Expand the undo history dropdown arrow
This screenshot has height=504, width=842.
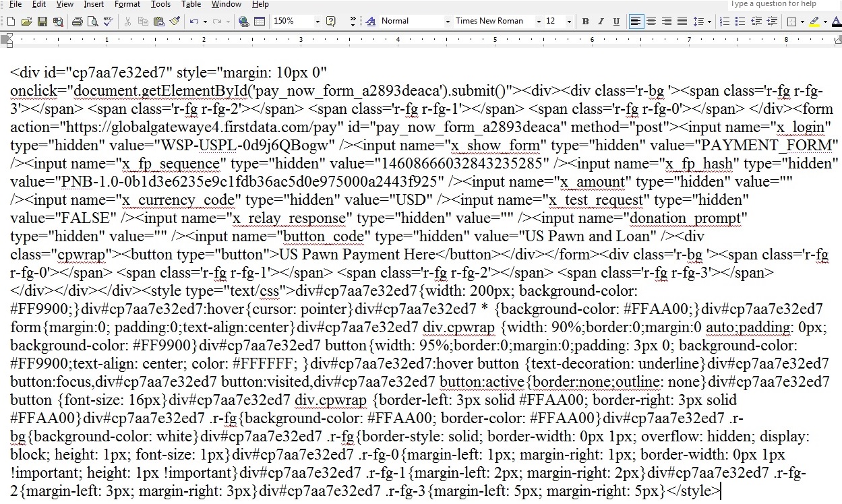204,22
